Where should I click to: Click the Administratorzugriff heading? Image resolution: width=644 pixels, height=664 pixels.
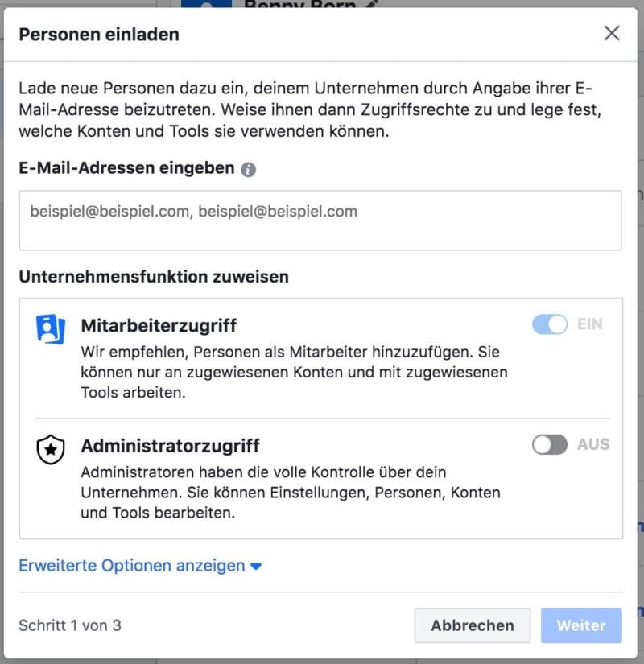pos(170,445)
